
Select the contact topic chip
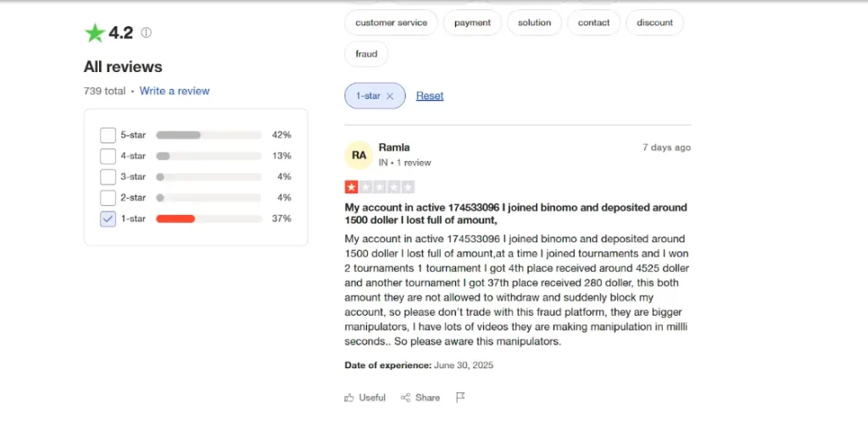click(593, 23)
